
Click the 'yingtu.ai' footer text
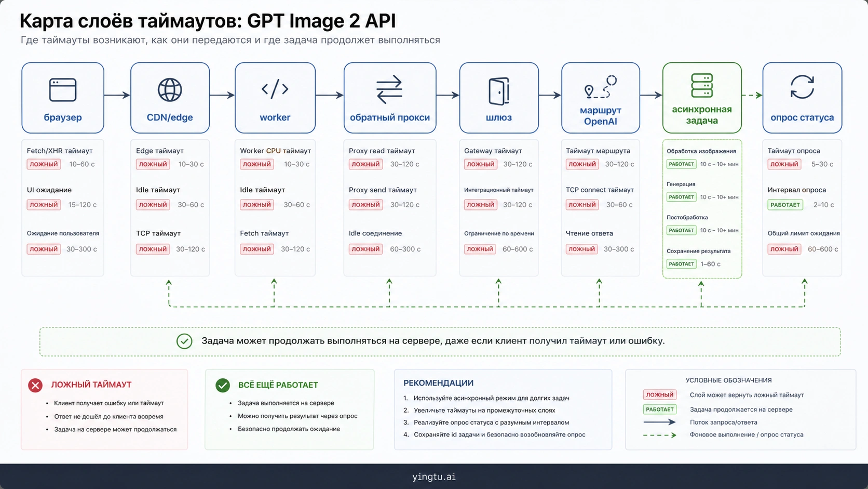[434, 477]
